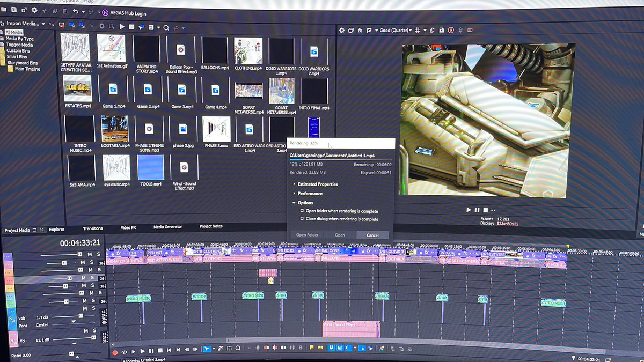Select the CLUBHOUSE ESTATES.mp4 thumbnail
Image resolution: width=644 pixels, height=362 pixels.
click(77, 88)
